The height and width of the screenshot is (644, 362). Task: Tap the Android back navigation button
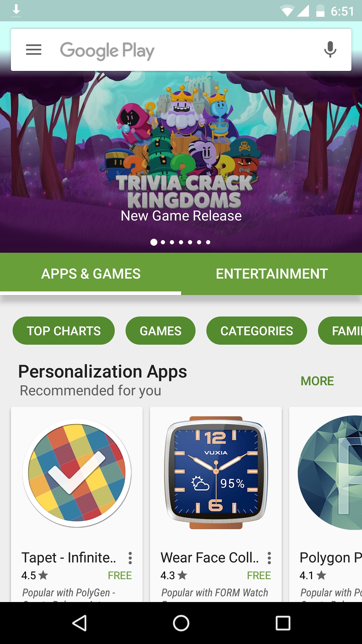(80, 623)
